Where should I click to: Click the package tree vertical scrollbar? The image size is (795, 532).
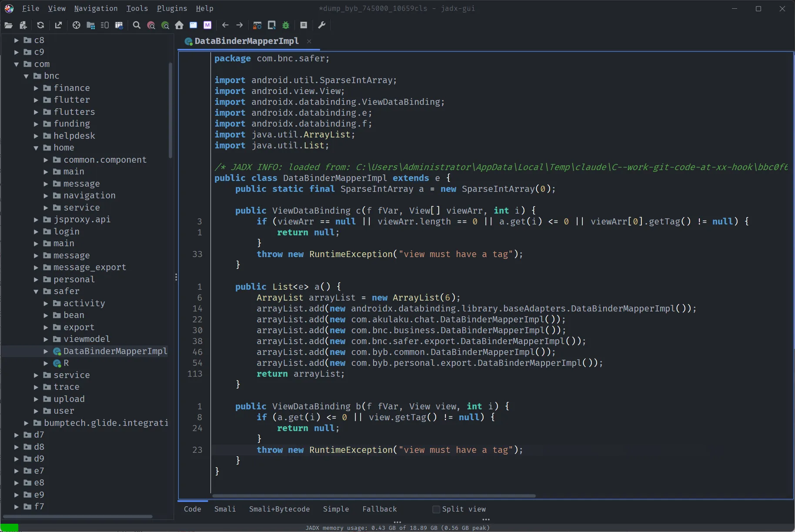pos(170,110)
